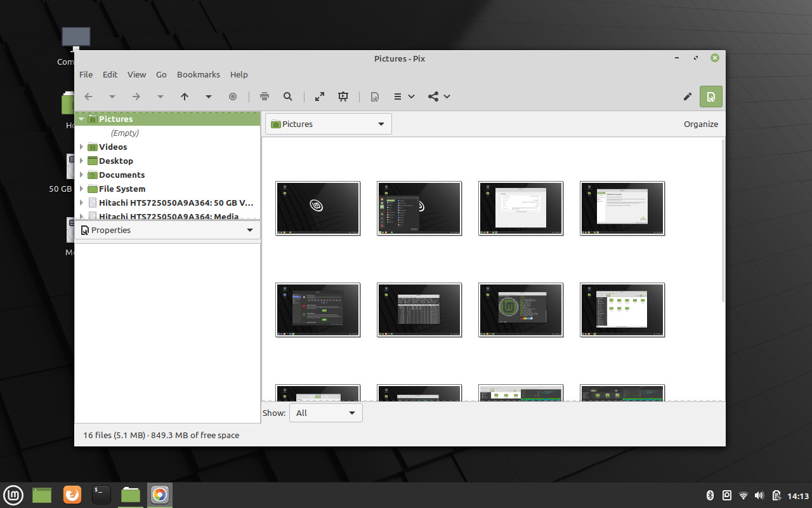Viewport: 812px width, 508px height.
Task: Open the Pictures location combo box
Action: pos(329,124)
